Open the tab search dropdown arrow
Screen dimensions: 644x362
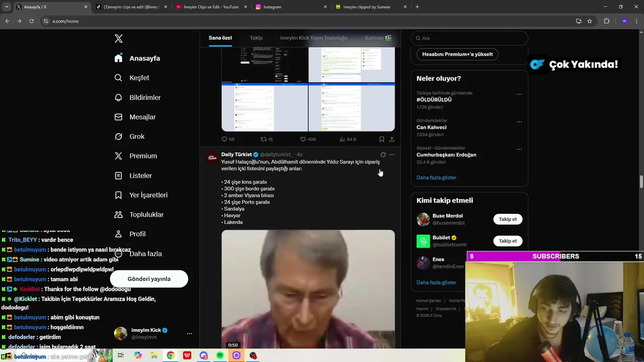[x=7, y=7]
